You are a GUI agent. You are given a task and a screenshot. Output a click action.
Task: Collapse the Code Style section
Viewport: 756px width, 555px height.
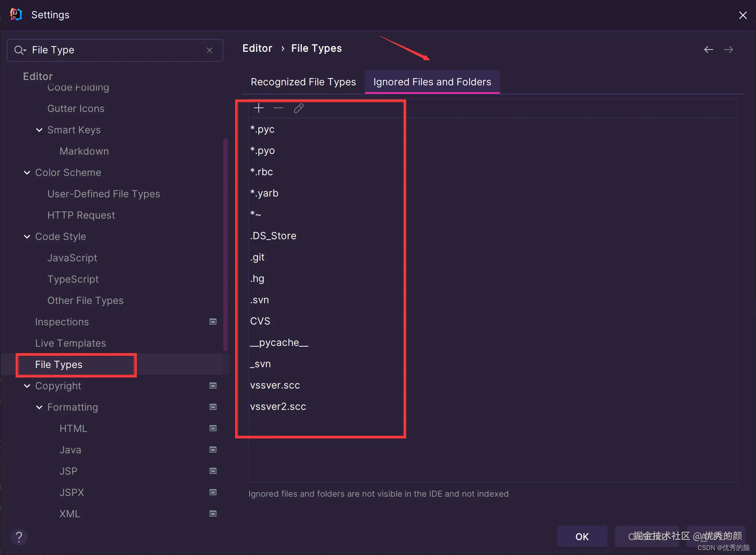pyautogui.click(x=27, y=237)
